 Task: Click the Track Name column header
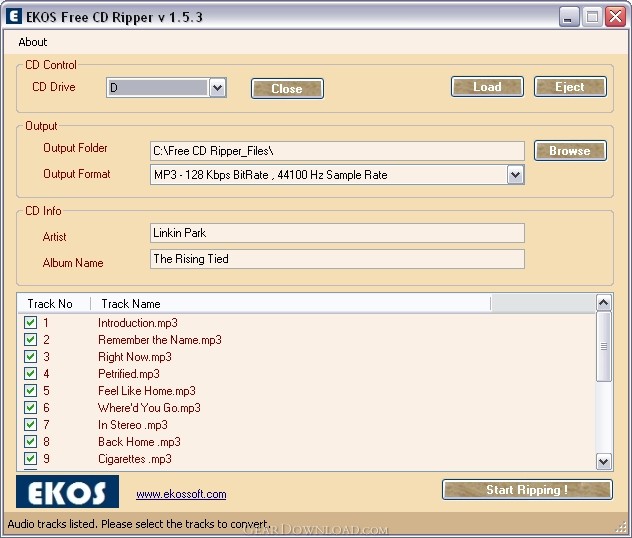[290, 303]
